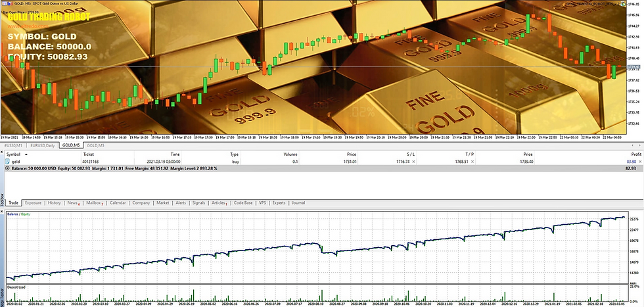Open the Journal tab
The width and height of the screenshot is (644, 307).
click(298, 203)
